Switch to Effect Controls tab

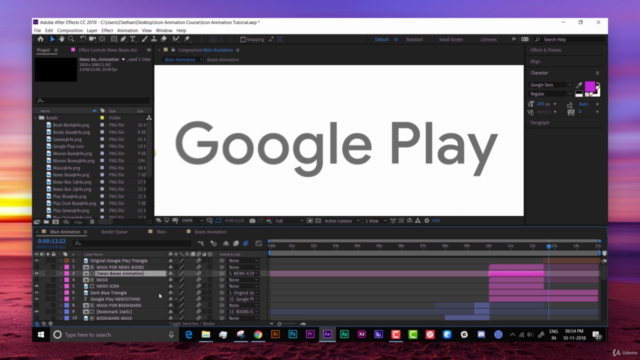coord(108,50)
